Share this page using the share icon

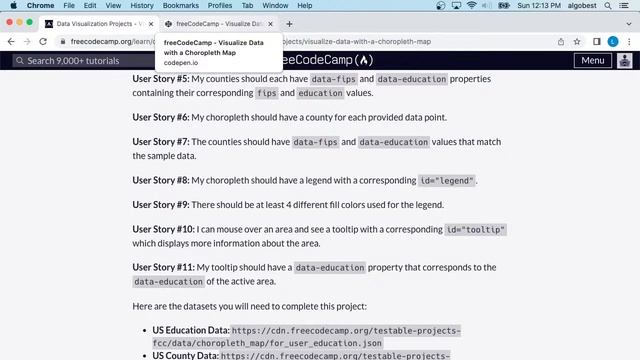[x=561, y=42]
